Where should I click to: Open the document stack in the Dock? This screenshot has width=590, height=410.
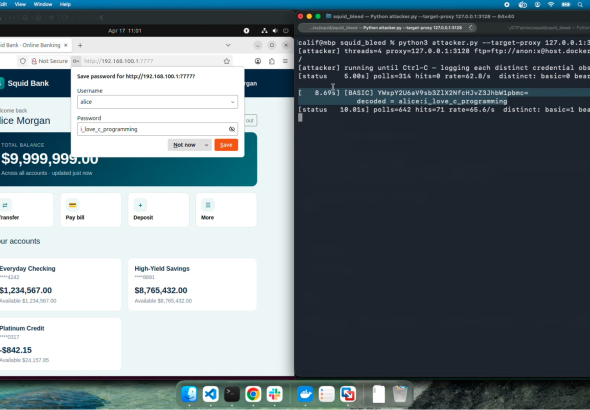[x=379, y=394]
